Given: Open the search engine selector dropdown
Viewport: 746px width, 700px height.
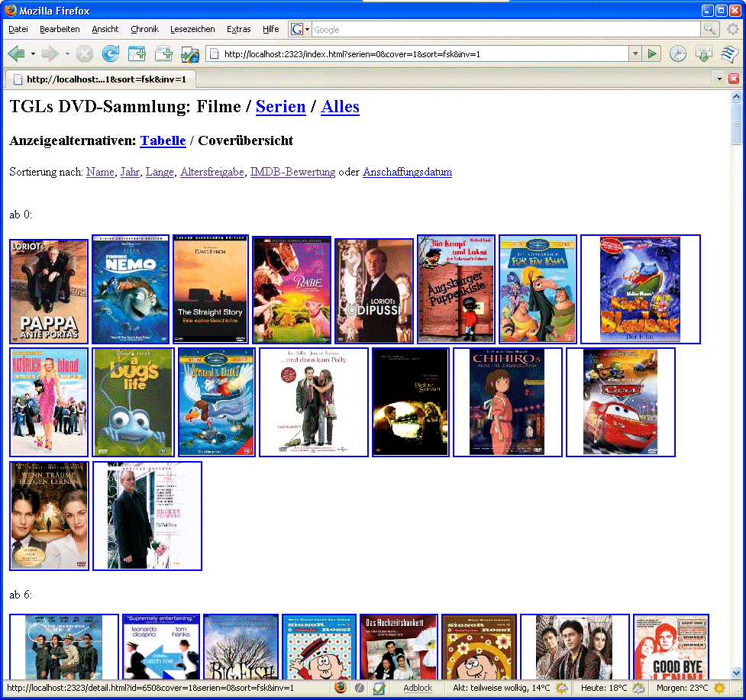Looking at the screenshot, I should pyautogui.click(x=308, y=30).
